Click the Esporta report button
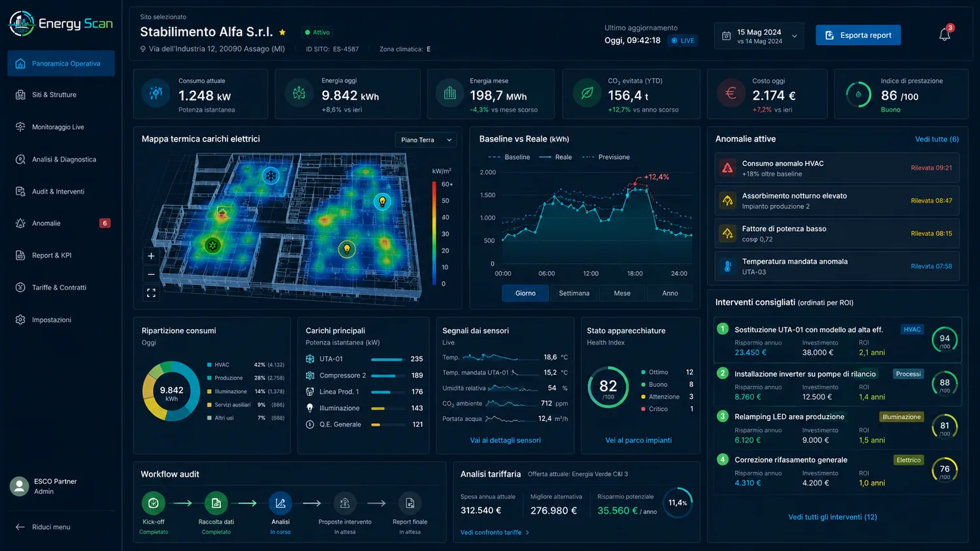This screenshot has height=551, width=980. pos(858,35)
